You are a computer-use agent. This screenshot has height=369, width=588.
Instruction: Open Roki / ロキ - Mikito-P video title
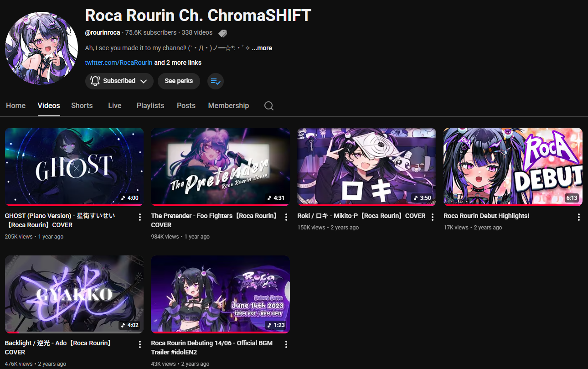361,216
